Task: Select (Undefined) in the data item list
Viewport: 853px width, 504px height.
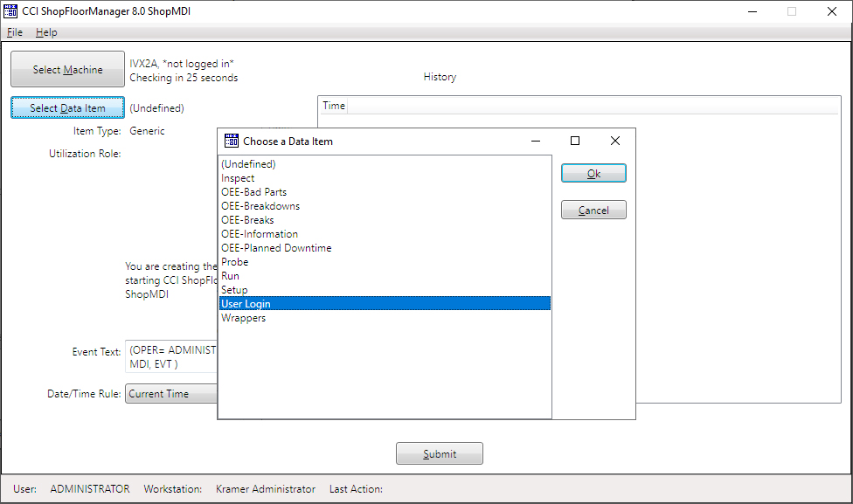Action: [385, 164]
